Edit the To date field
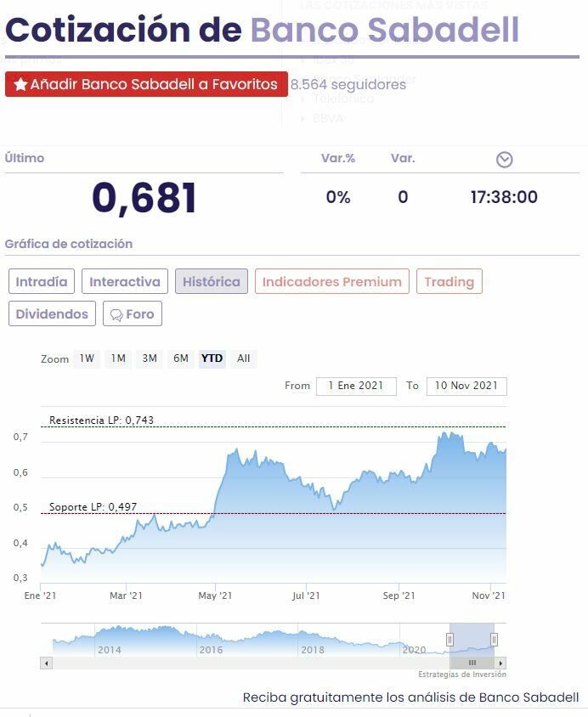Viewport: 588px width, 717px height. click(466, 386)
